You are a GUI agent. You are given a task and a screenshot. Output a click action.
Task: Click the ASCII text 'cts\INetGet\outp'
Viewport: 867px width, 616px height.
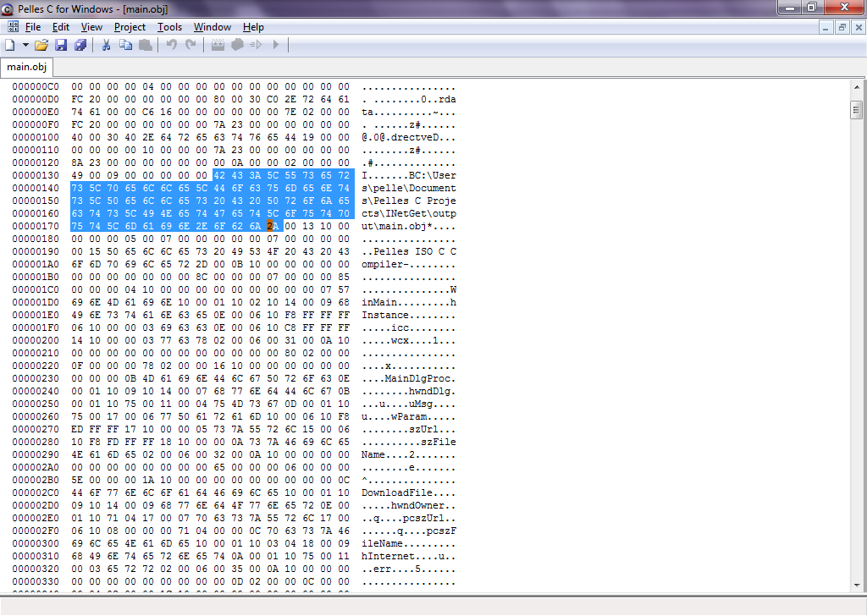pos(409,214)
